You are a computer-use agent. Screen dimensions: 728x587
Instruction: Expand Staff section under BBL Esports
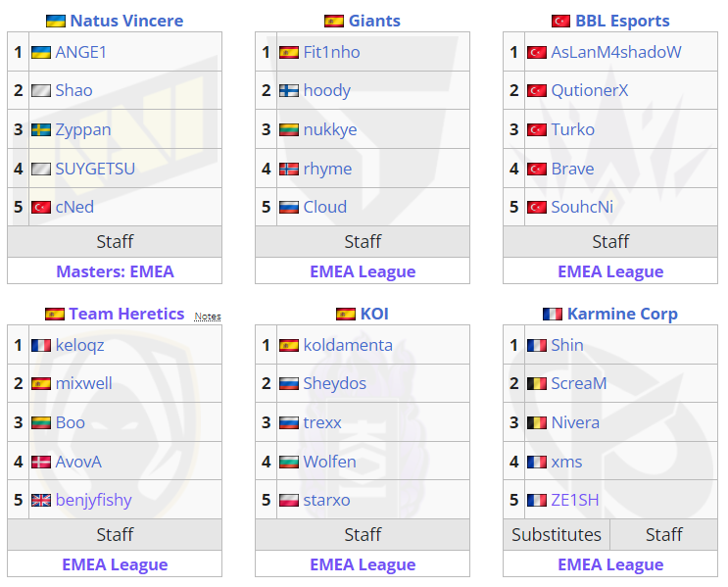pyautogui.click(x=610, y=242)
